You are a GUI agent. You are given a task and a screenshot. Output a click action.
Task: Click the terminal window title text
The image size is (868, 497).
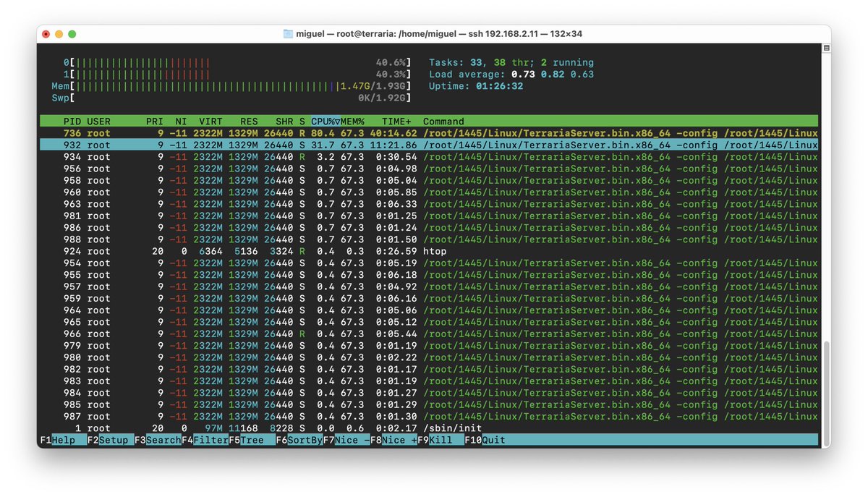tap(441, 33)
